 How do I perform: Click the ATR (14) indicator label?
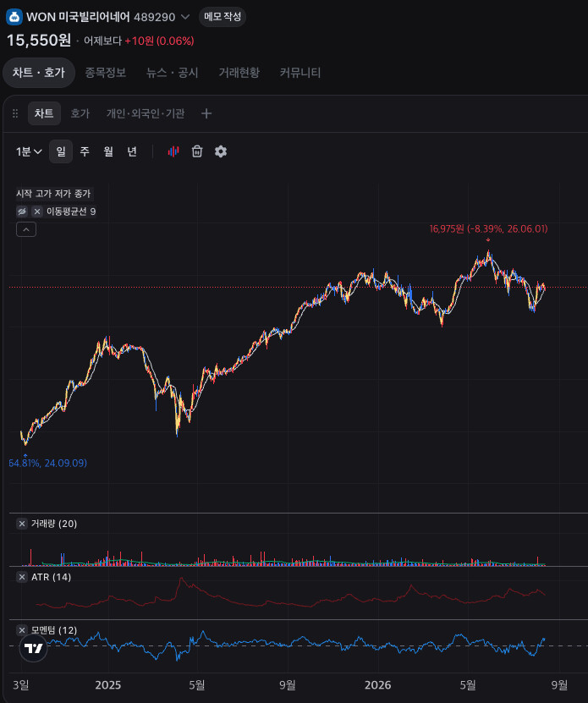point(51,577)
